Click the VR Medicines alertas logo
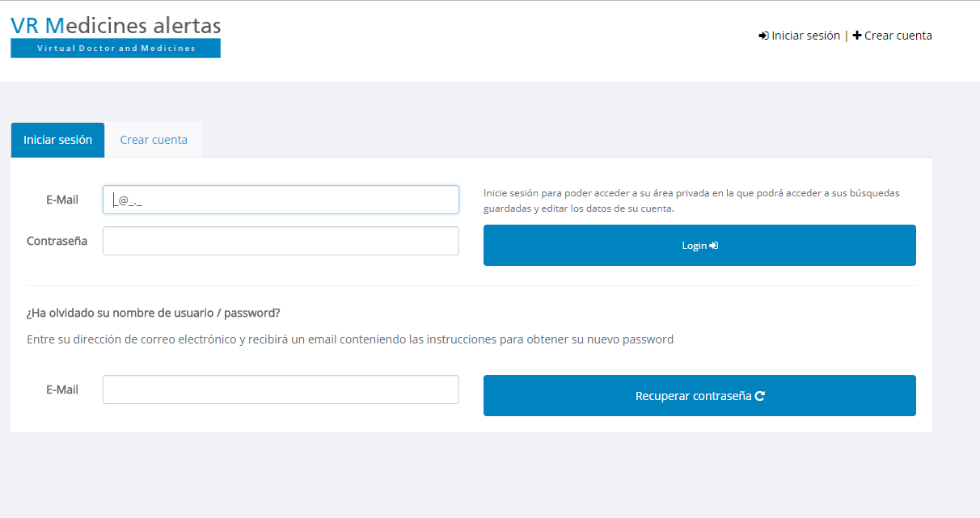Image resolution: width=980 pixels, height=518 pixels. tap(116, 26)
